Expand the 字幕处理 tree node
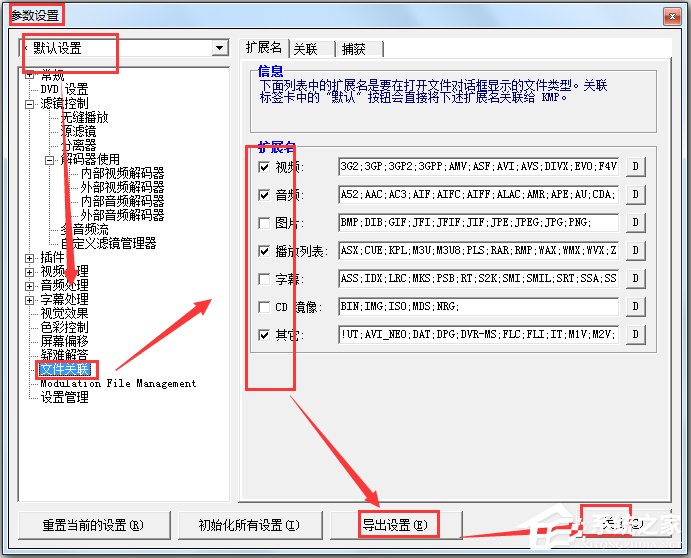Viewport: 691px width, 558px height. pos(30,300)
